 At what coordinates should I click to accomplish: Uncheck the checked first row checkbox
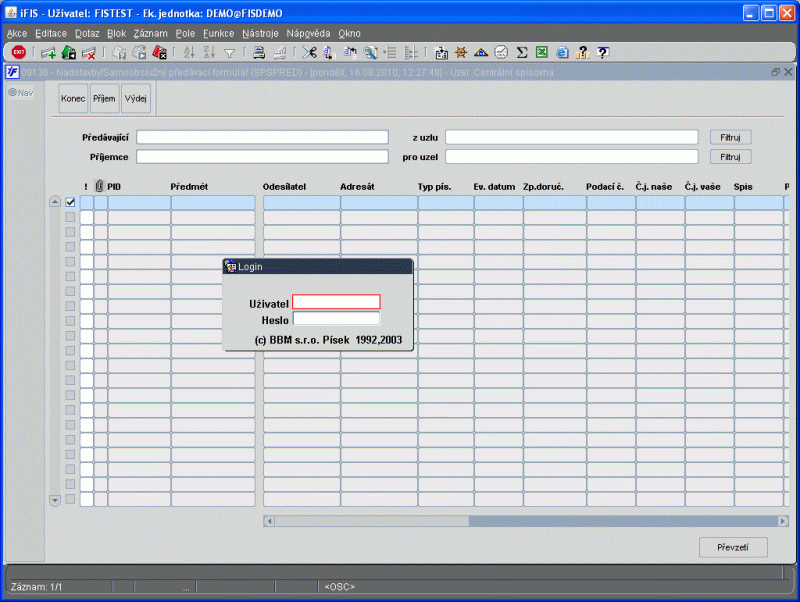[x=70, y=203]
